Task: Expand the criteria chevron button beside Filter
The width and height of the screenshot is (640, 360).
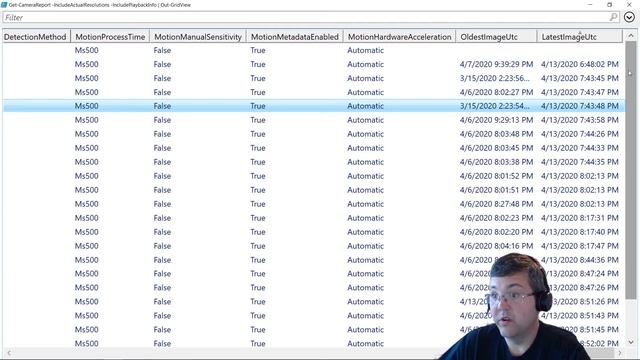Action: [629, 17]
